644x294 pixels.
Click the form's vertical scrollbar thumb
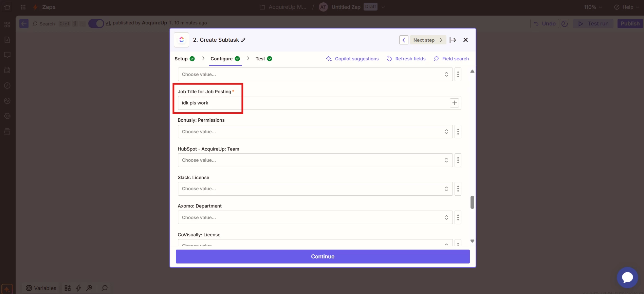point(472,202)
